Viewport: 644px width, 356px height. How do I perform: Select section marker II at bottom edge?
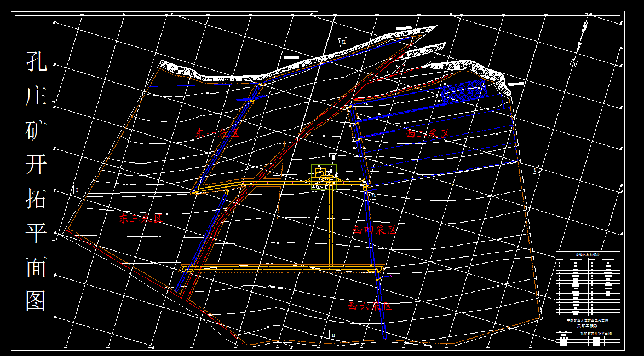(332, 335)
